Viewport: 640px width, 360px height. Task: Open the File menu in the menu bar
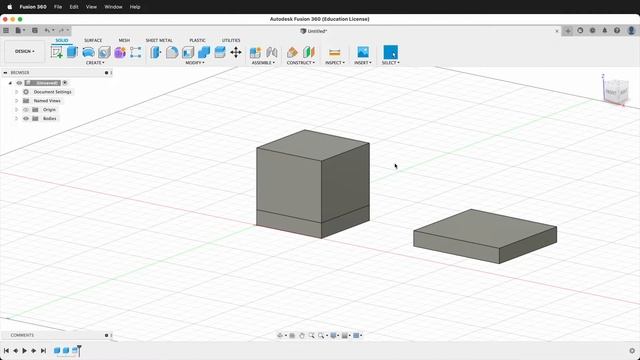(x=58, y=7)
